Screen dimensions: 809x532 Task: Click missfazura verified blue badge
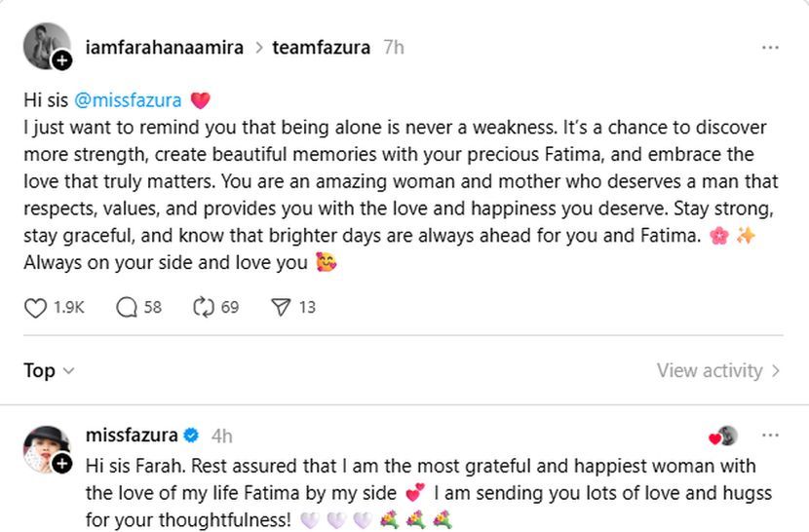coord(192,435)
